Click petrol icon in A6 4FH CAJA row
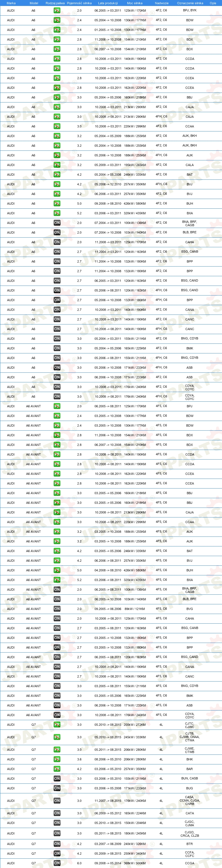 (x=57, y=117)
